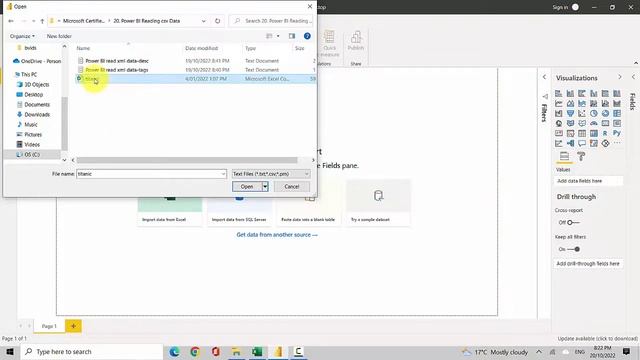Image resolution: width=640 pixels, height=360 pixels.
Task: Click New folder in the Open dialog
Action: pos(59,36)
